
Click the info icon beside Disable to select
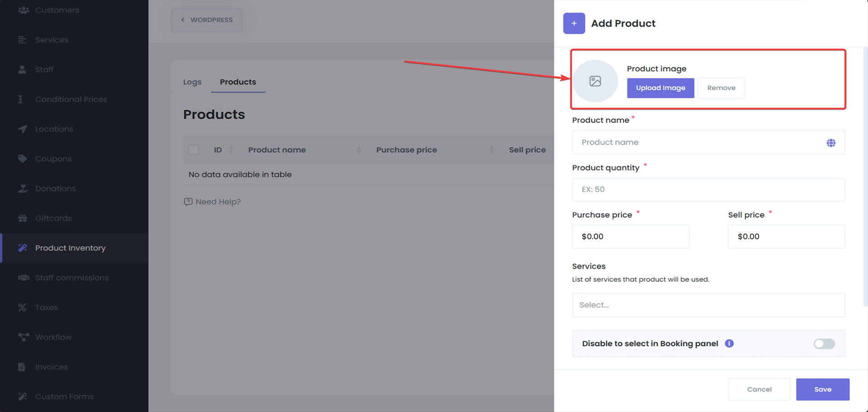point(729,343)
